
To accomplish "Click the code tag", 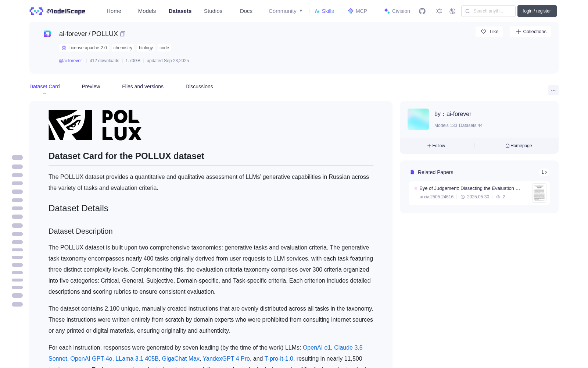I will coord(164,48).
